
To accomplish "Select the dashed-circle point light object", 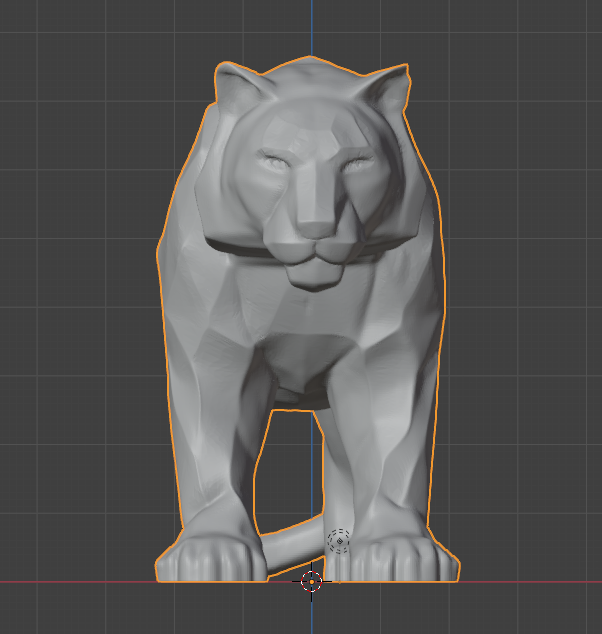I will (x=339, y=541).
